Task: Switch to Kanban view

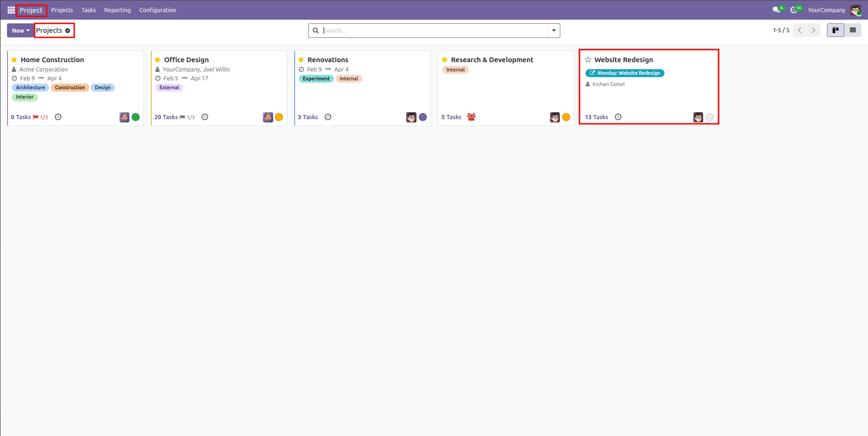Action: 835,30
